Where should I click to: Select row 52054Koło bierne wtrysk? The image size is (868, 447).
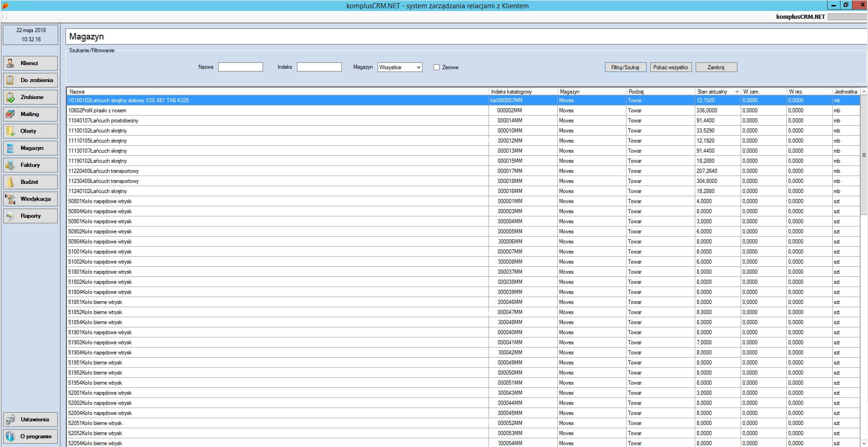tap(463, 443)
